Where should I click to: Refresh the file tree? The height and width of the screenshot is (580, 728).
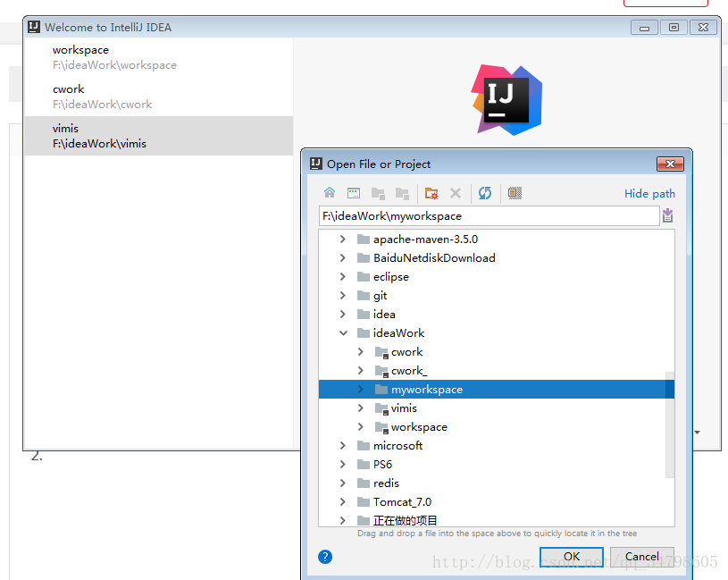(485, 193)
